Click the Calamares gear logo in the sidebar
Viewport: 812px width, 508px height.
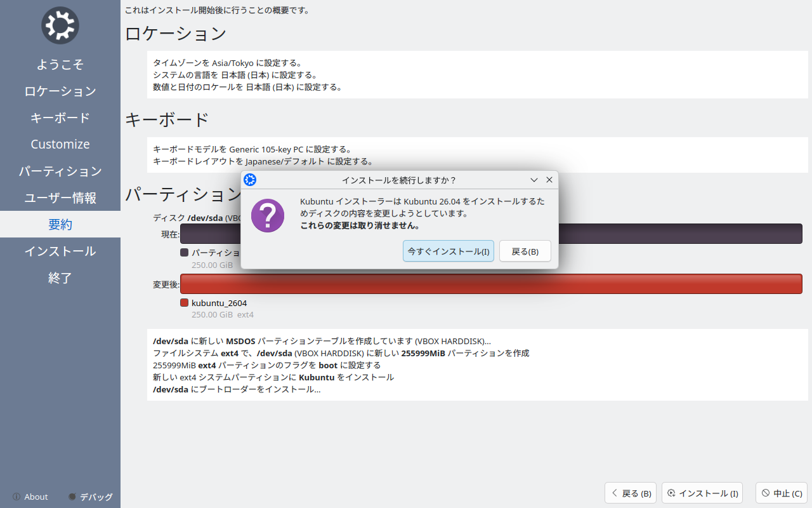pos(60,25)
